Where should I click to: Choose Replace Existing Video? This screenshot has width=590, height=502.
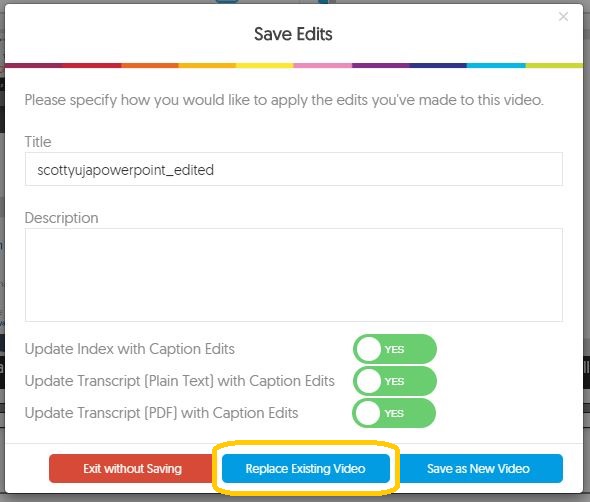pyautogui.click(x=306, y=469)
